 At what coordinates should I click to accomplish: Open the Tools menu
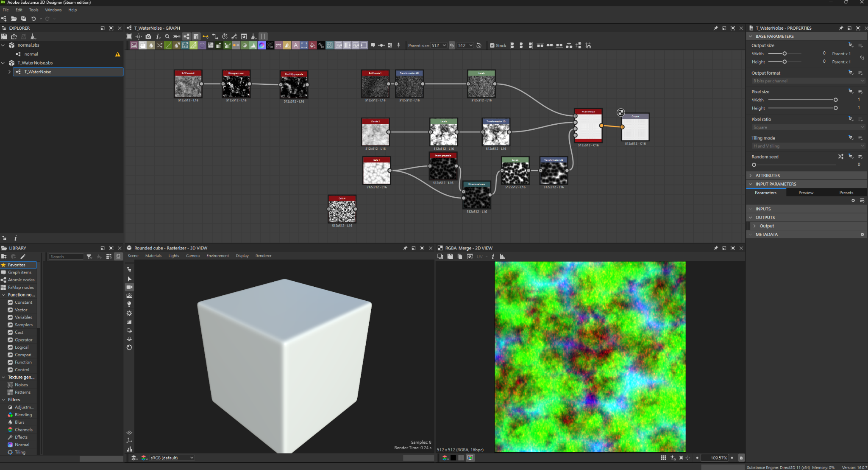(x=33, y=10)
